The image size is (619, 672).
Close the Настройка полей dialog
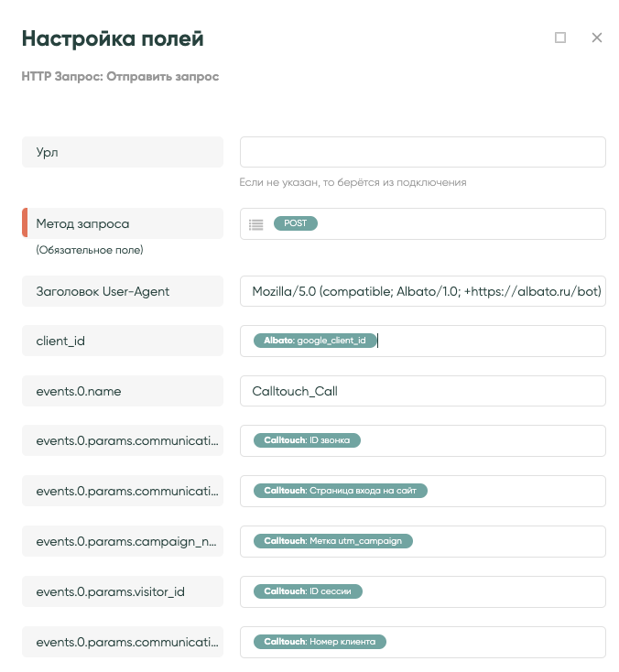click(597, 38)
